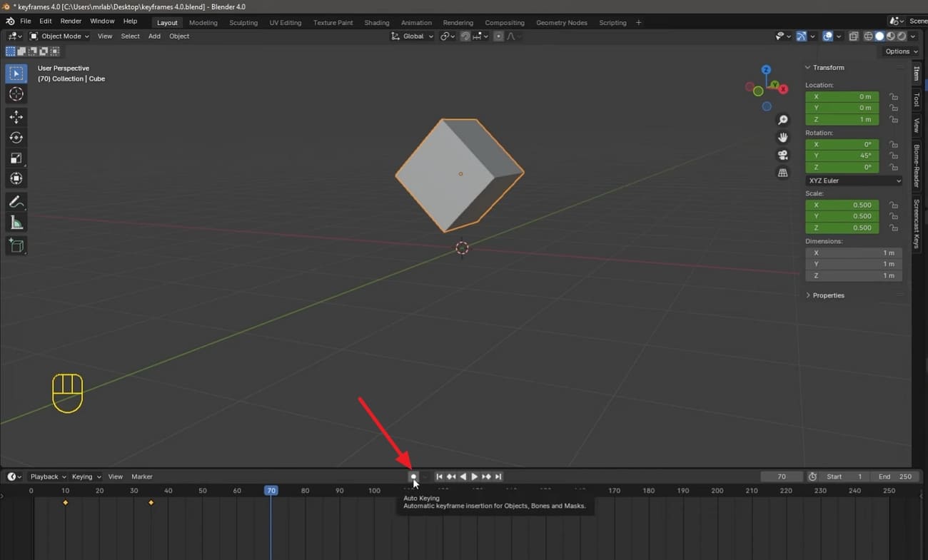928x560 pixels.
Task: Select the Rotate tool
Action: (x=16, y=138)
